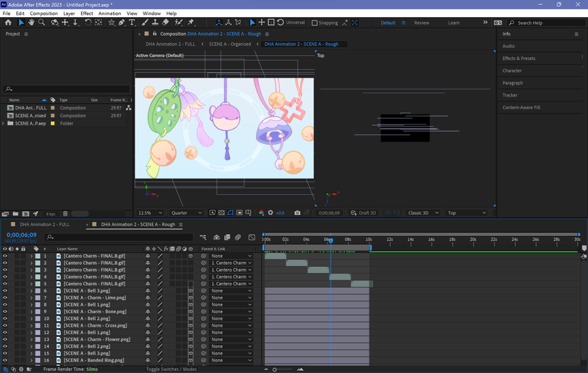
Task: Select the Hand tool
Action: (31, 22)
